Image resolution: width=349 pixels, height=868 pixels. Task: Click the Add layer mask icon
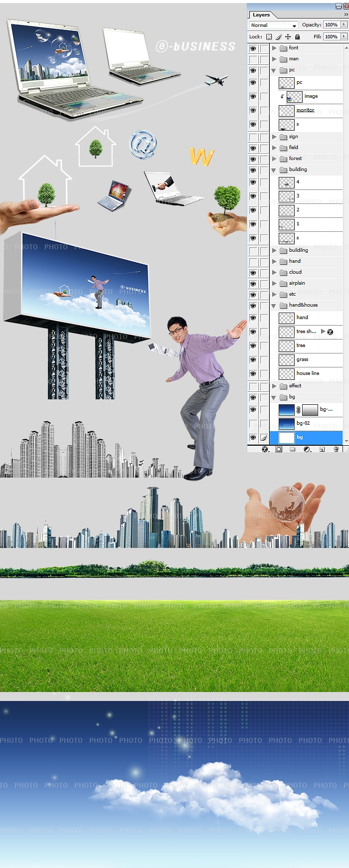[x=279, y=449]
